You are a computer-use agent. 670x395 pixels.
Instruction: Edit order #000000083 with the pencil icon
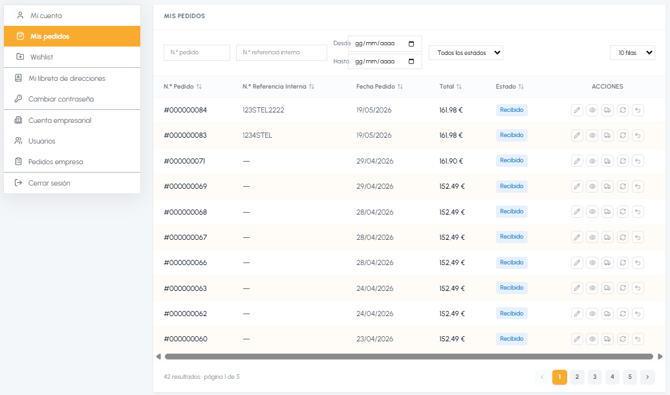point(577,136)
